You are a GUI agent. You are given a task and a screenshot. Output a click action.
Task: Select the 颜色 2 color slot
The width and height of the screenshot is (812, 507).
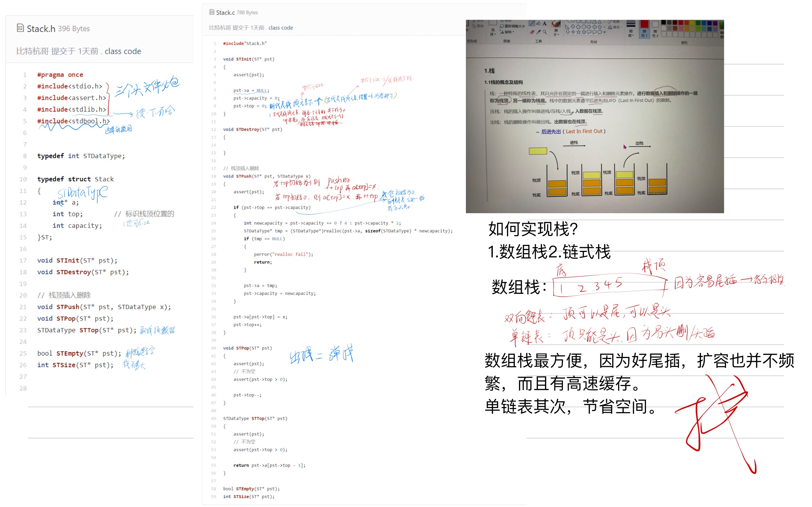(655, 29)
